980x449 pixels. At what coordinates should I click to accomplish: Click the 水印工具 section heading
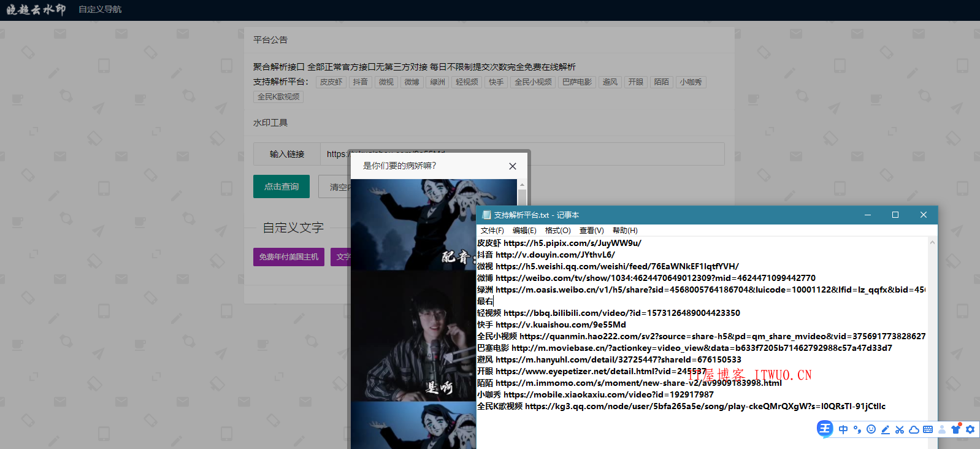tap(270, 123)
